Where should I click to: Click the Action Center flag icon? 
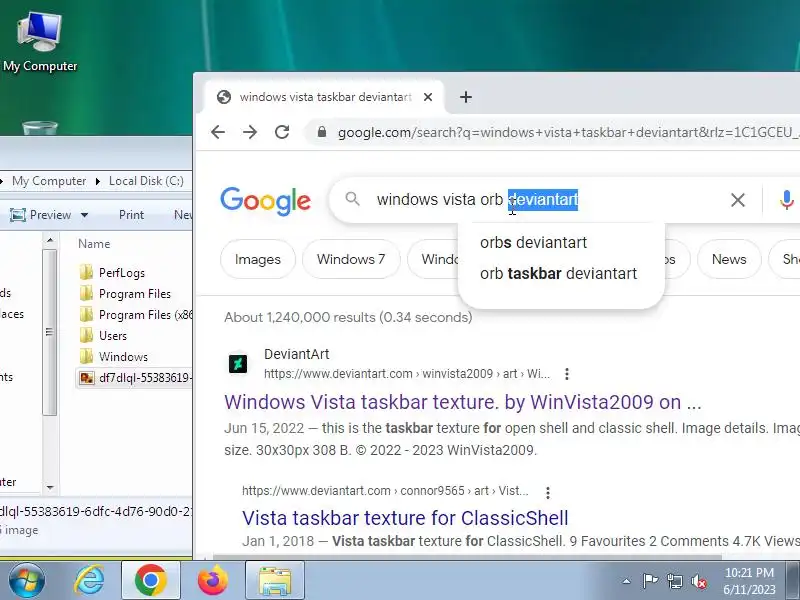(x=650, y=581)
